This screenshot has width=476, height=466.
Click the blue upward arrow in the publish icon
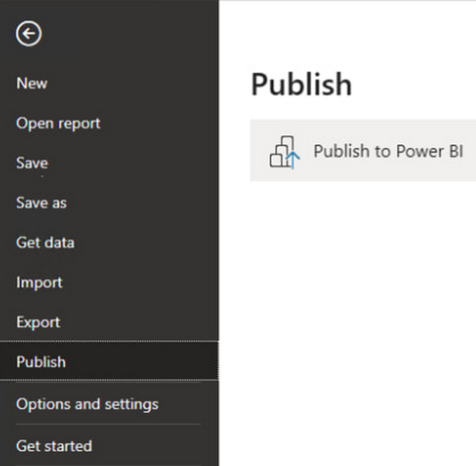(293, 161)
